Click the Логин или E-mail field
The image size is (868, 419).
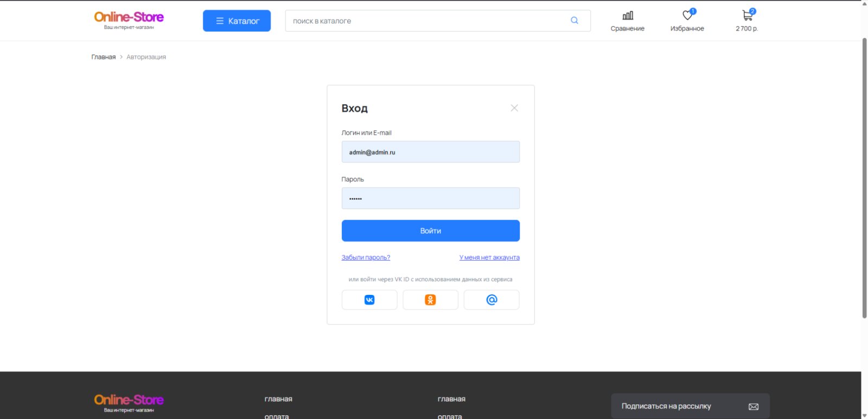(430, 152)
